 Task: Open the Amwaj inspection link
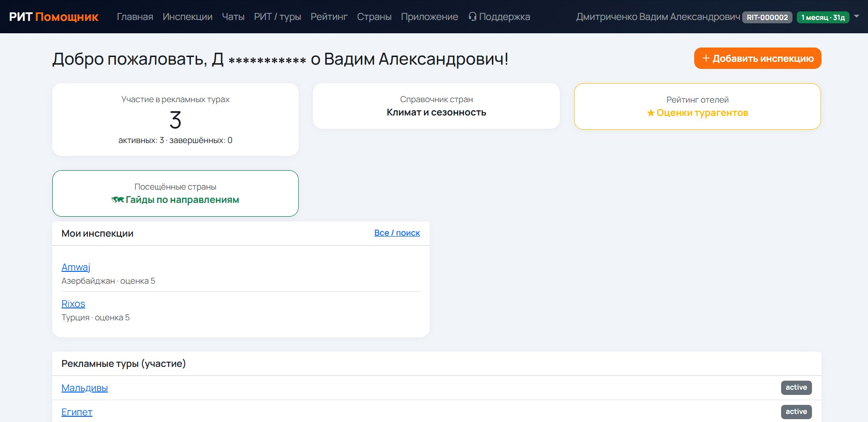pos(76,267)
